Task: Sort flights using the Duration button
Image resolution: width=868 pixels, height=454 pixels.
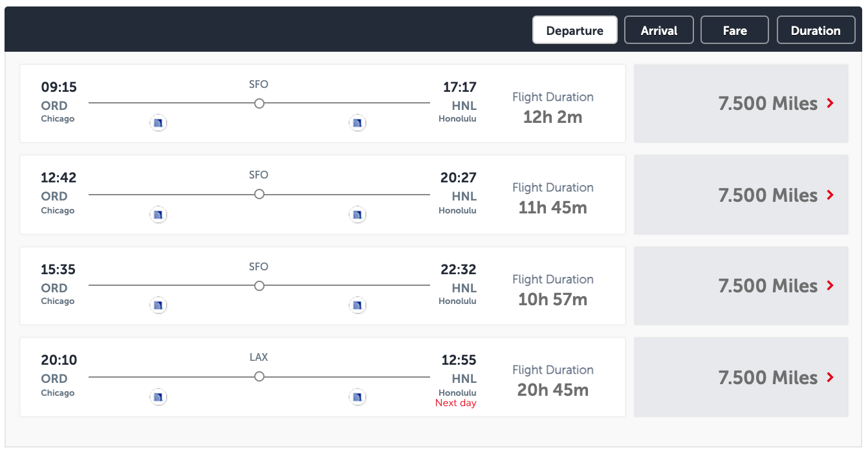Action: [x=816, y=30]
